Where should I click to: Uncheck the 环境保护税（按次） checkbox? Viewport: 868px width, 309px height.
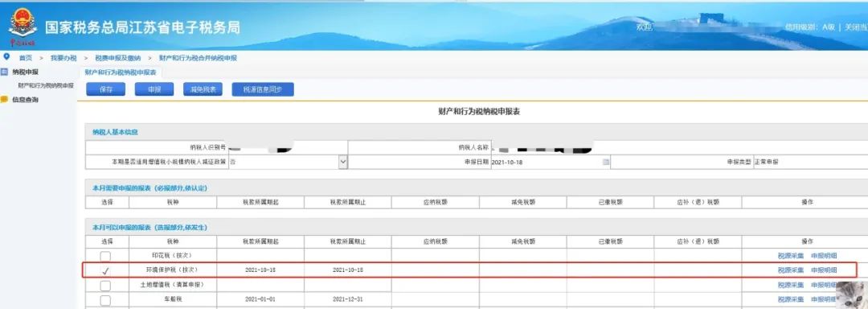click(105, 270)
